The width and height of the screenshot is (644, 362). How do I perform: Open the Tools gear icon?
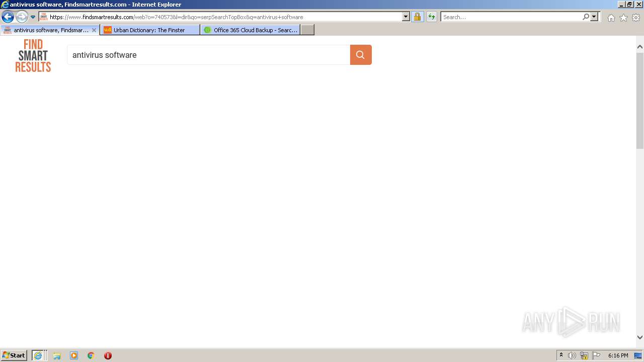(x=636, y=18)
